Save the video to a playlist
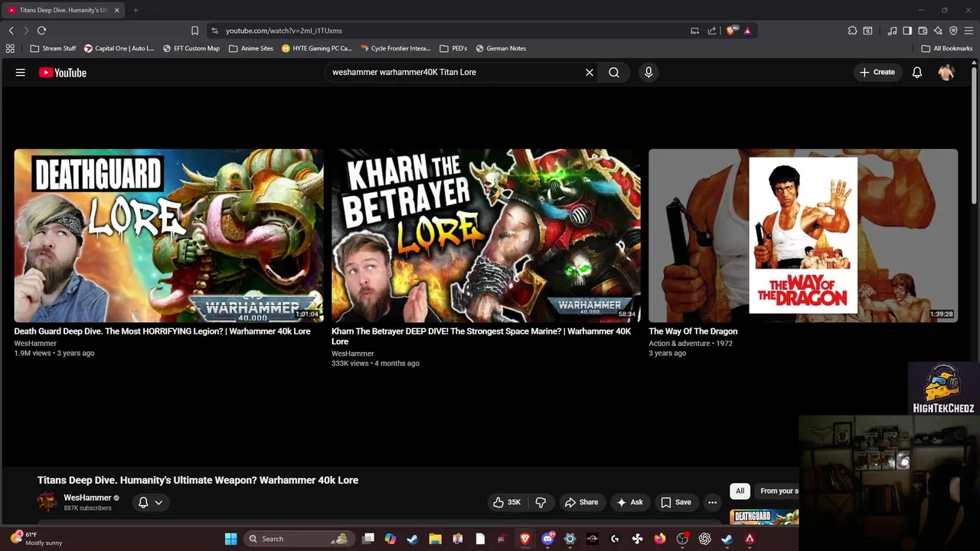The height and width of the screenshot is (551, 980). 676,503
